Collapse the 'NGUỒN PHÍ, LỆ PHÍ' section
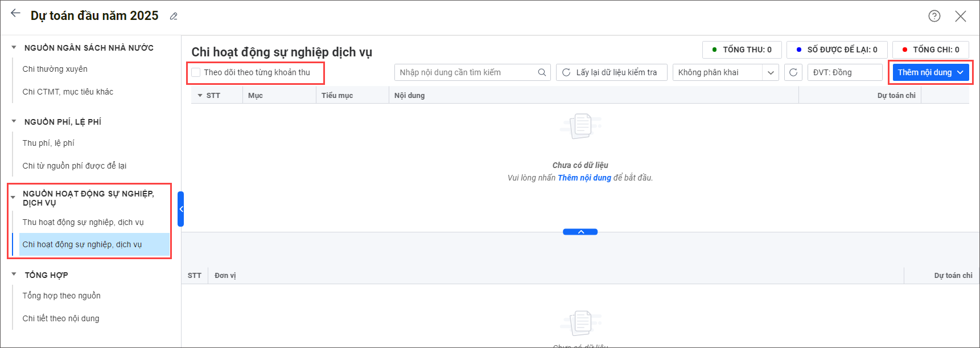The image size is (980, 348). coord(14,121)
